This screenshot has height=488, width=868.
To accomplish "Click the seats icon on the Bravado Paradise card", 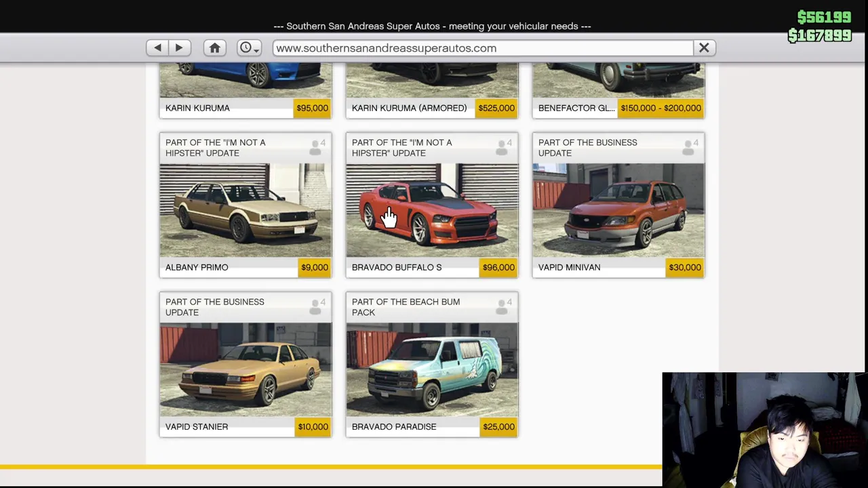I will click(502, 306).
